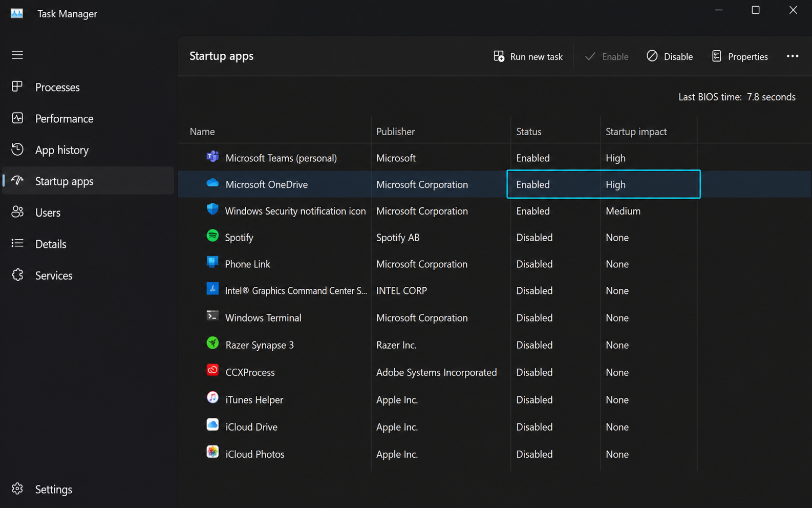Click the App history clock icon

coord(17,150)
